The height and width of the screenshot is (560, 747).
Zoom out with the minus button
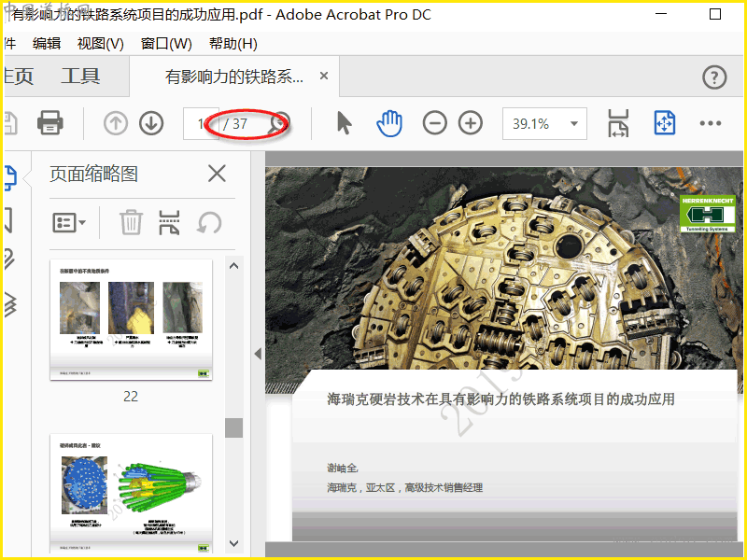(434, 123)
